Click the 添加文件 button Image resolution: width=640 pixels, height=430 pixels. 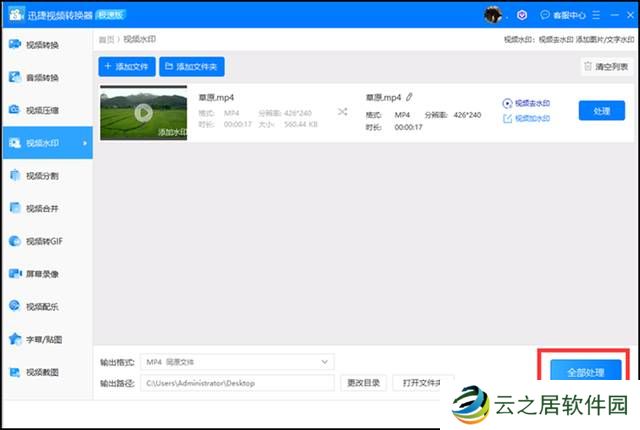(x=127, y=66)
